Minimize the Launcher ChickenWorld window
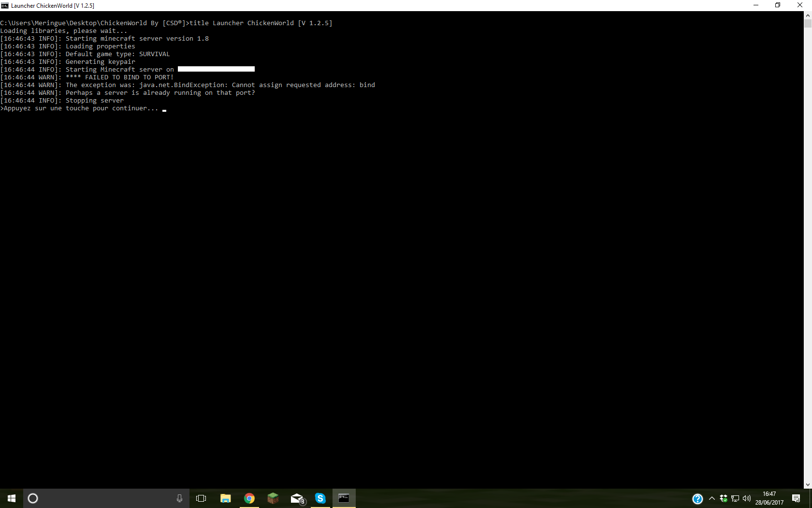Screen dimensions: 812x508 756,5
